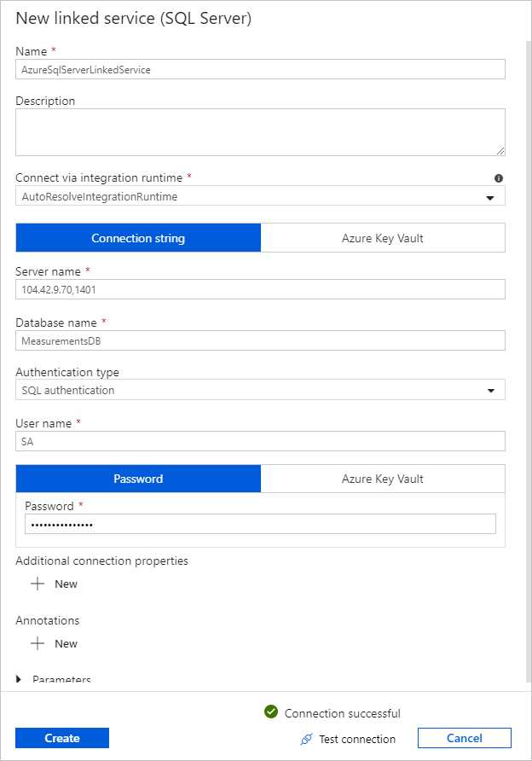Click the Test connection flask icon
The height and width of the screenshot is (761, 532).
[305, 739]
